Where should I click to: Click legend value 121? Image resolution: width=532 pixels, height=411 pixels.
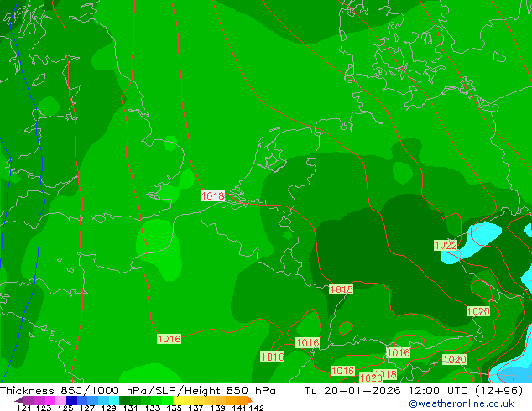(24, 408)
